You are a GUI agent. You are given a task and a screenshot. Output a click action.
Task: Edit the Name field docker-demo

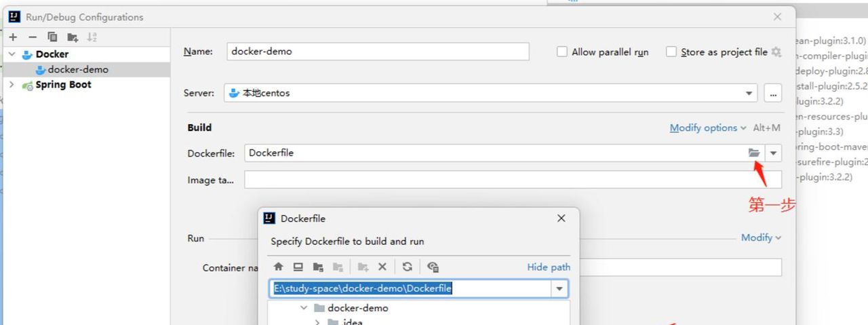pyautogui.click(x=378, y=52)
